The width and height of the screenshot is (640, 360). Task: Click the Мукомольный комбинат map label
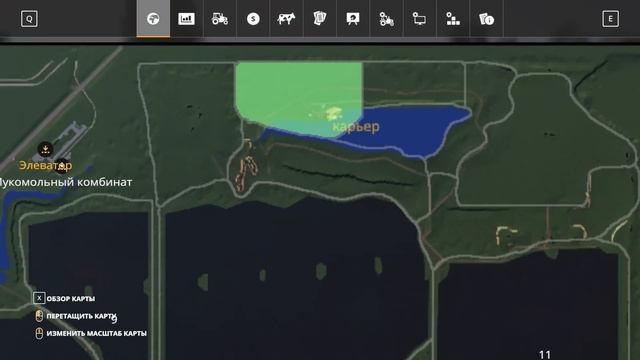(65, 182)
